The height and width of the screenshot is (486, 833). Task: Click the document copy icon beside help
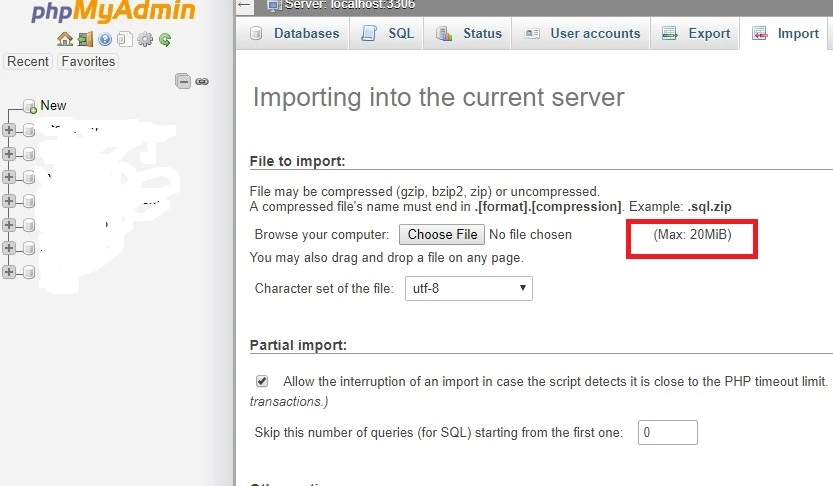click(125, 39)
